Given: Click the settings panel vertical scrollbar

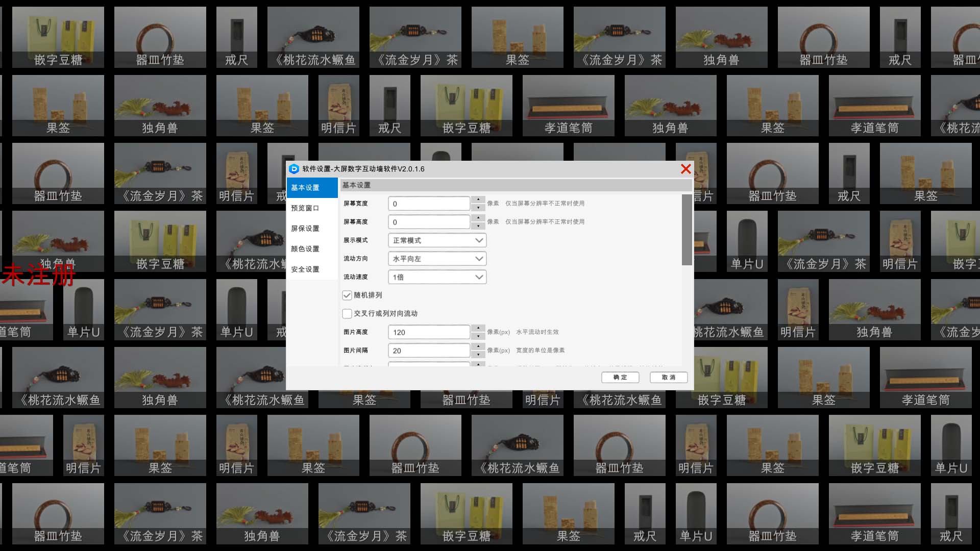Looking at the screenshot, I should [687, 230].
